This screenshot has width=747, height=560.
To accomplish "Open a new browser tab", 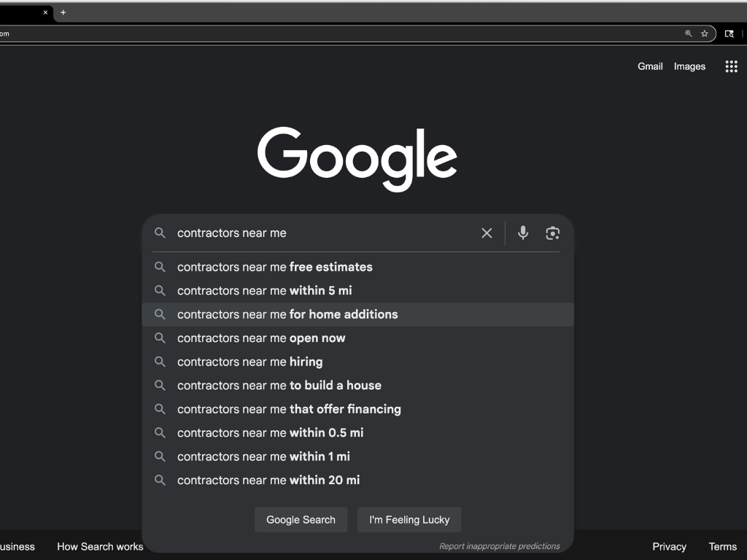I will coord(63,12).
